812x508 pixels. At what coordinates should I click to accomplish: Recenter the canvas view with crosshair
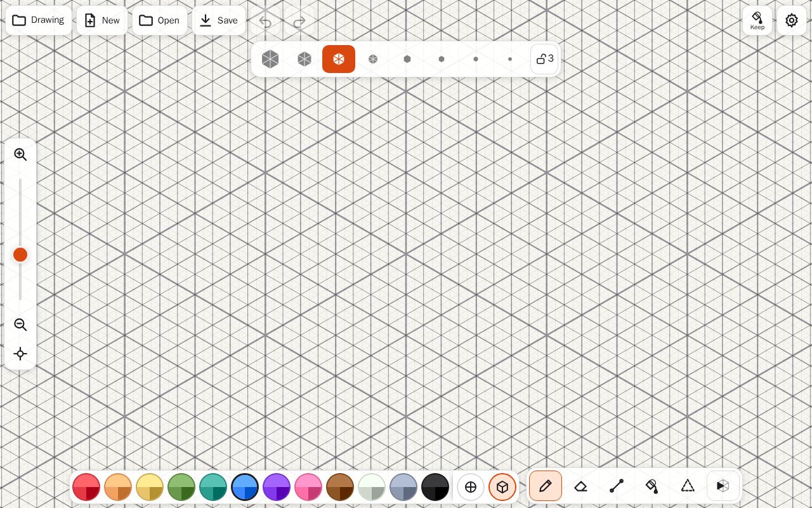pos(20,354)
